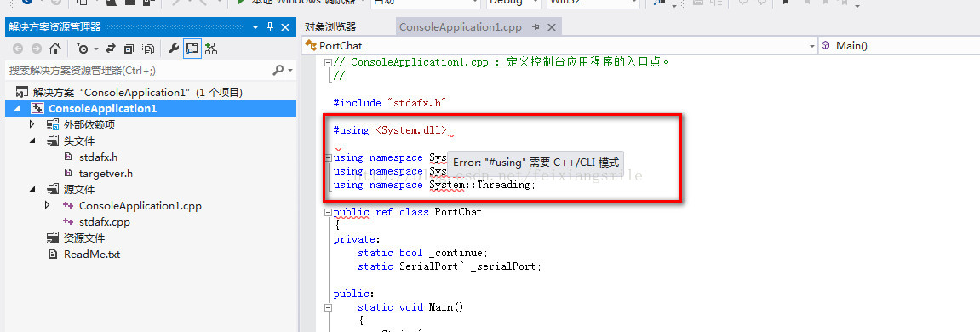Close the Solution Explorer panel
The image size is (980, 332).
click(285, 27)
